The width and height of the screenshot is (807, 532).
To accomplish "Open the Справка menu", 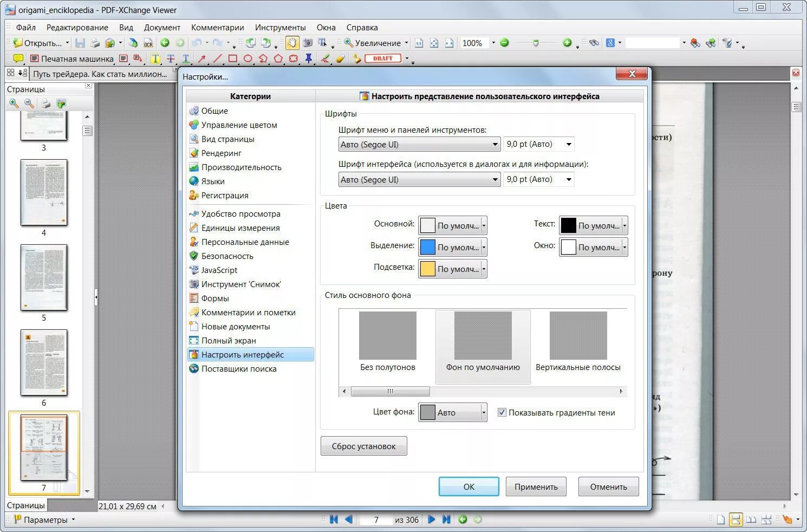I will pos(362,27).
